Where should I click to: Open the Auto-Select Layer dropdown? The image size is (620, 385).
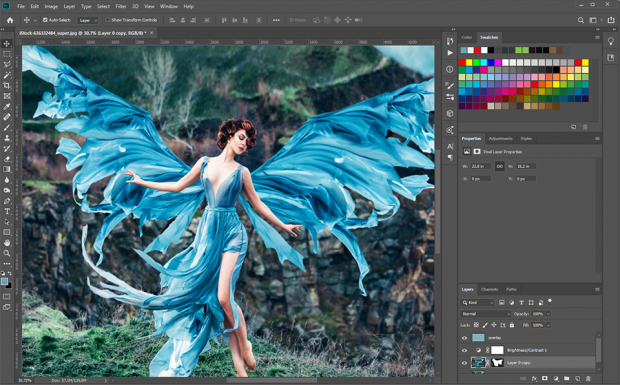pyautogui.click(x=88, y=20)
